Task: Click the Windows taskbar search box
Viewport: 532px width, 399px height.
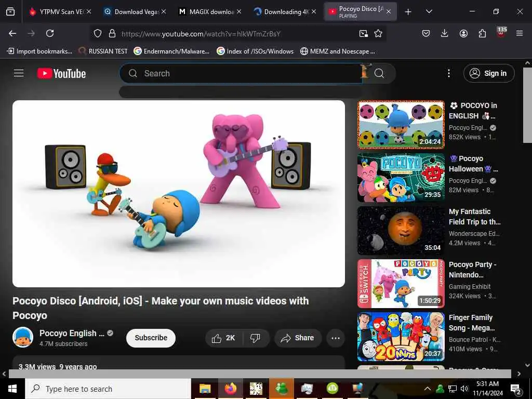Action: [108, 389]
